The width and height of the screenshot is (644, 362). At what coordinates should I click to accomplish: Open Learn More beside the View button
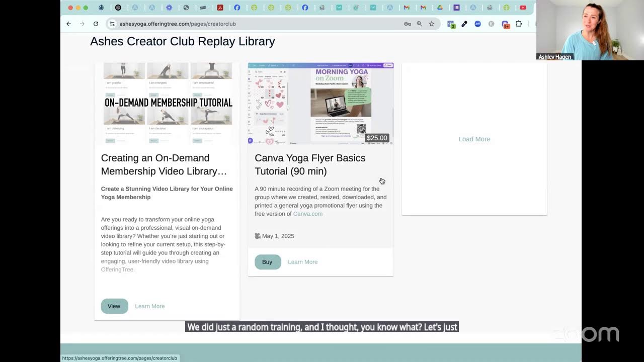(x=150, y=306)
